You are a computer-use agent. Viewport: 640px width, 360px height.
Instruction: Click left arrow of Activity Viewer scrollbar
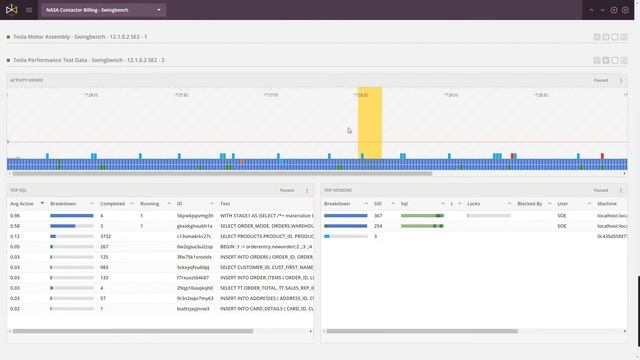(x=9, y=173)
